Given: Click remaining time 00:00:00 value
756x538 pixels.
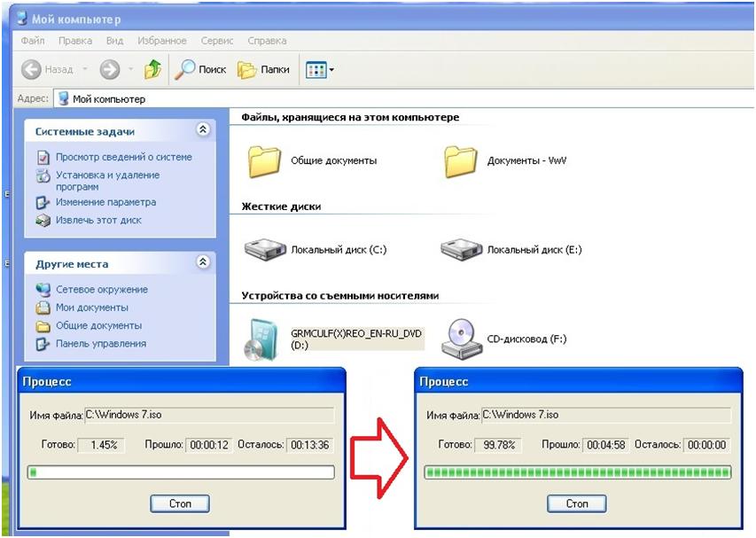Looking at the screenshot, I should coord(707,445).
